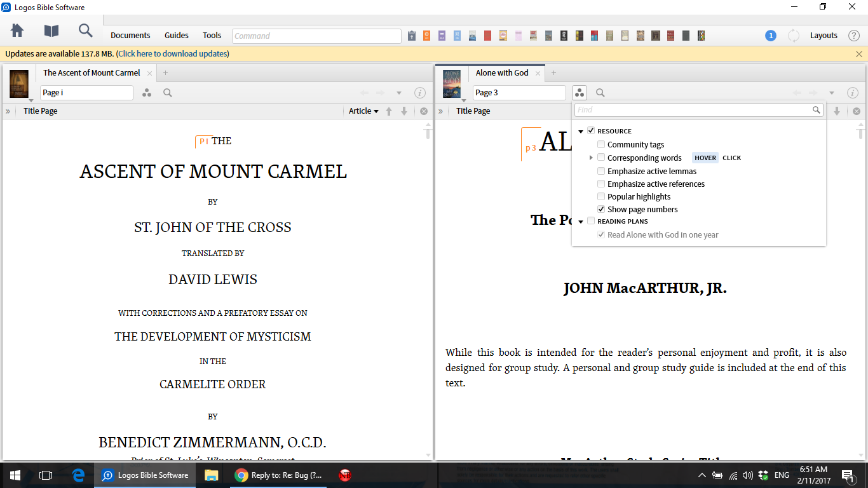Toggle the Resource checkbox

(x=591, y=131)
